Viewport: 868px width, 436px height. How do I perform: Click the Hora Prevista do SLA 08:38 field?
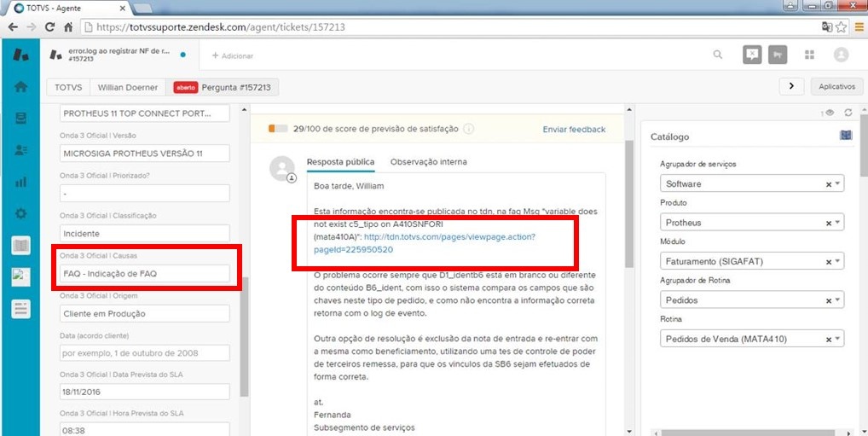pos(144,429)
